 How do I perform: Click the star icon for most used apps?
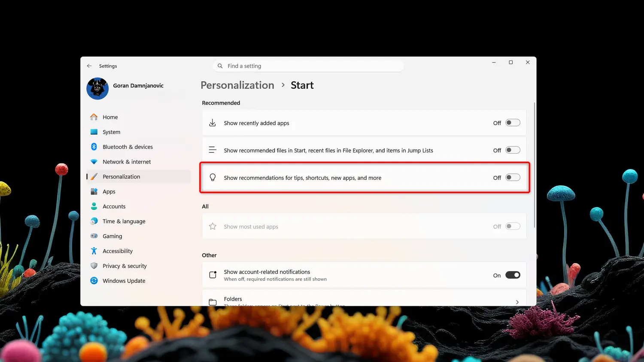[x=213, y=226]
